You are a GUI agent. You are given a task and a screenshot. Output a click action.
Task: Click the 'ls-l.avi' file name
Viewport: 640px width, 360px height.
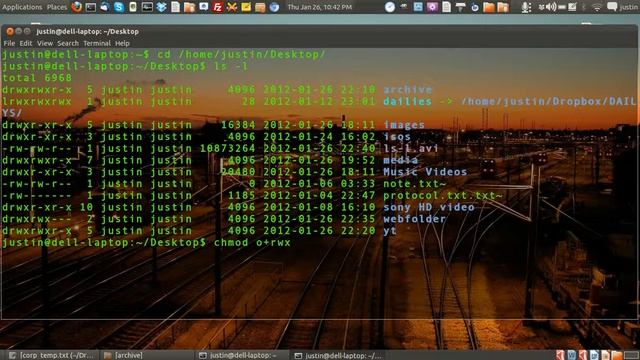[411, 149]
